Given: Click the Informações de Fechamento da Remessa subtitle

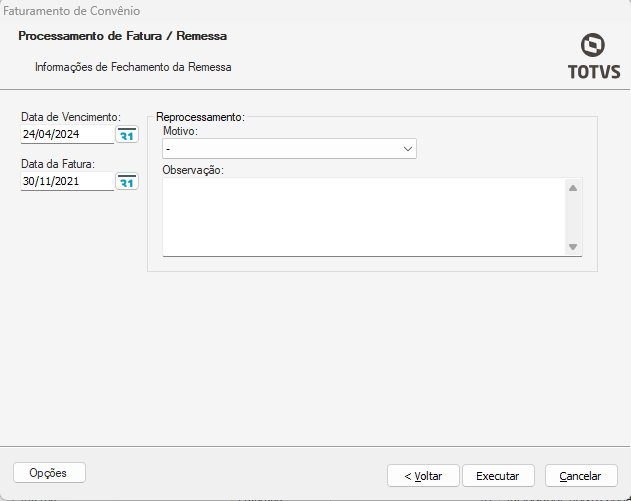Looking at the screenshot, I should 133,68.
